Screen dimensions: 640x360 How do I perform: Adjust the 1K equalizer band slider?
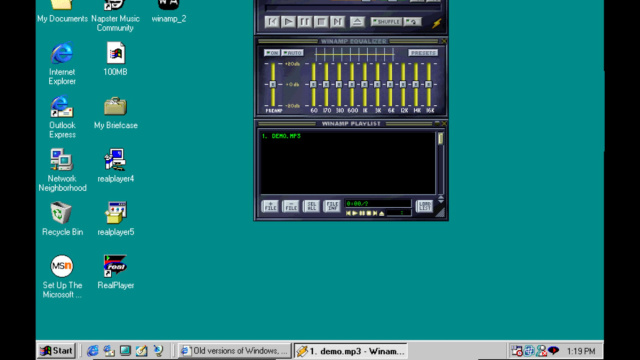click(364, 84)
